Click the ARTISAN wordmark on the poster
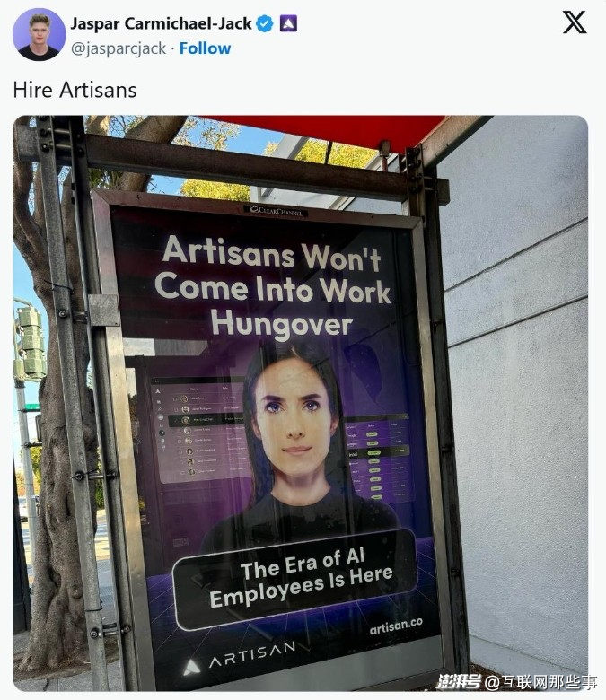Screen dimensions: 606x700 252,654
